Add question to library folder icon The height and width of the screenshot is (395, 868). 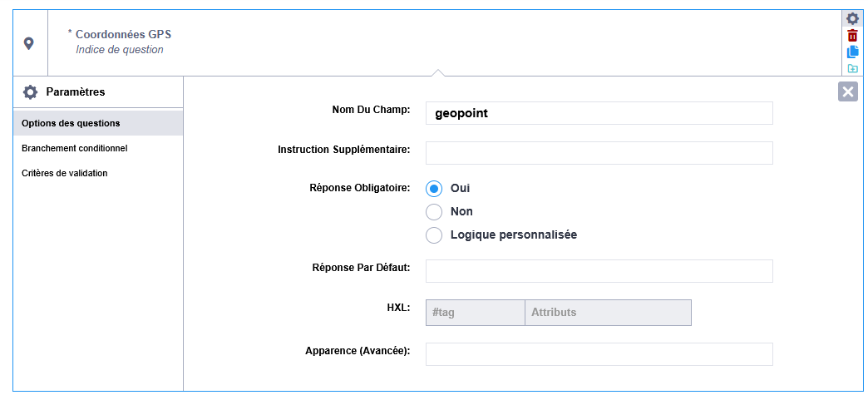click(852, 68)
